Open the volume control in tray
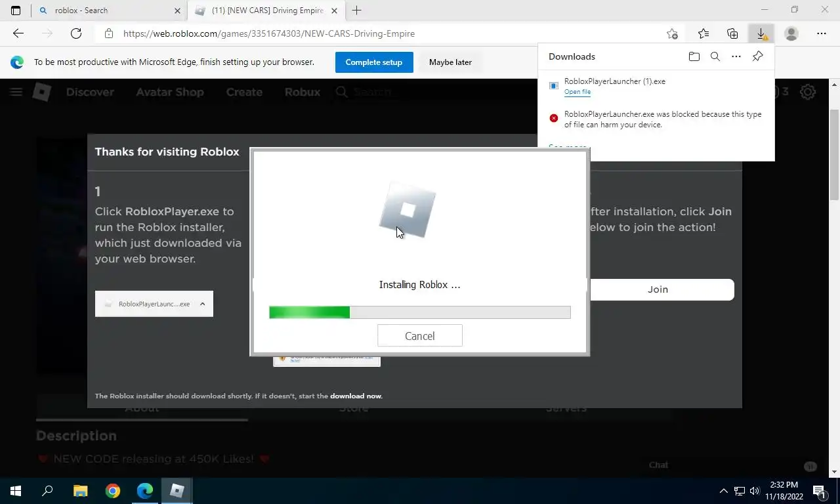Image resolution: width=840 pixels, height=504 pixels. coord(754,490)
